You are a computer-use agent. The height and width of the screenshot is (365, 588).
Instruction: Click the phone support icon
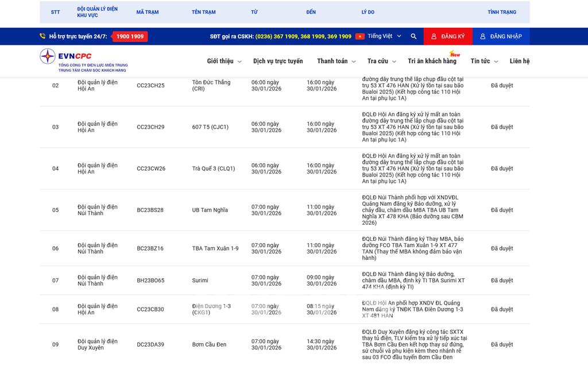coord(42,36)
